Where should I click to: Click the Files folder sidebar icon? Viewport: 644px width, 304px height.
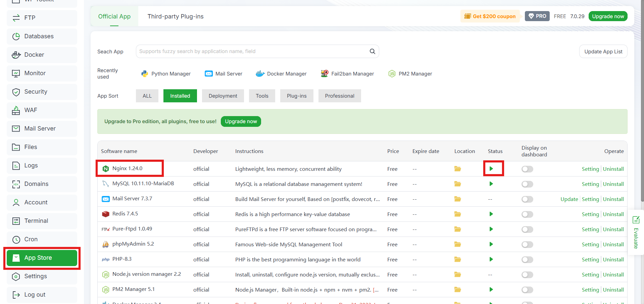tap(16, 147)
